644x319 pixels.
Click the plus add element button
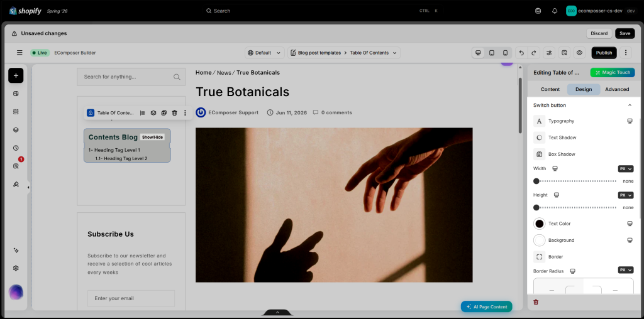(x=16, y=75)
